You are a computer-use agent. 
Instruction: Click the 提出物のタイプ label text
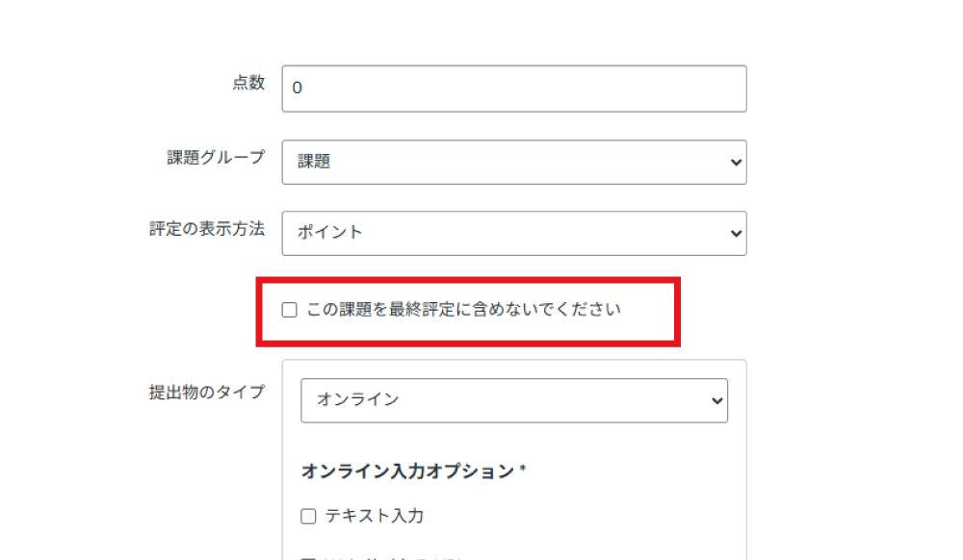pyautogui.click(x=206, y=392)
